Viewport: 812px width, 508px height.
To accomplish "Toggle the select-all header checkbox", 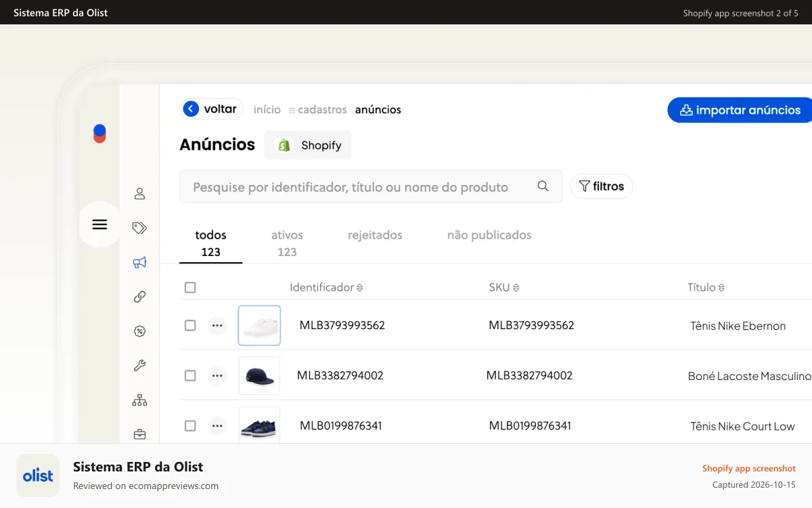I will 190,287.
